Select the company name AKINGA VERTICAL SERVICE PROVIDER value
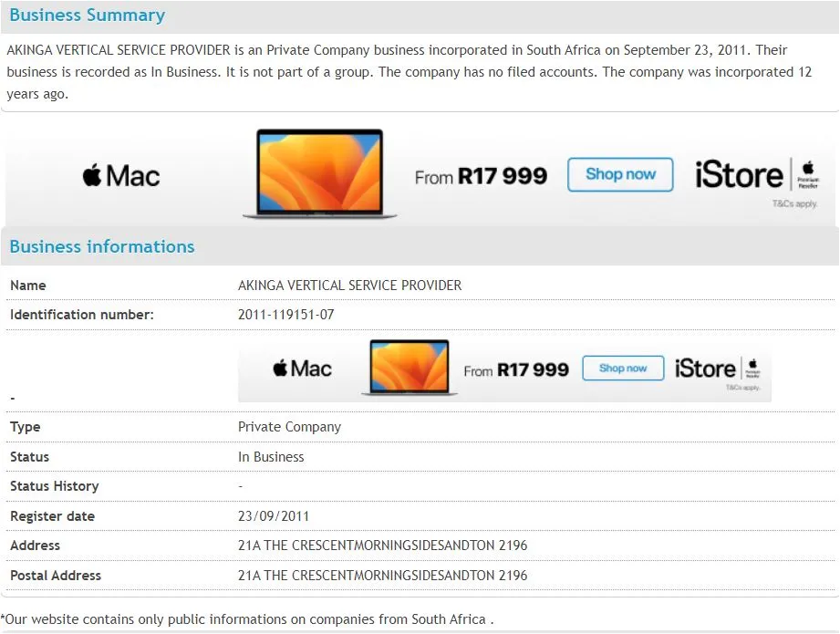Image resolution: width=840 pixels, height=634 pixels. click(350, 286)
